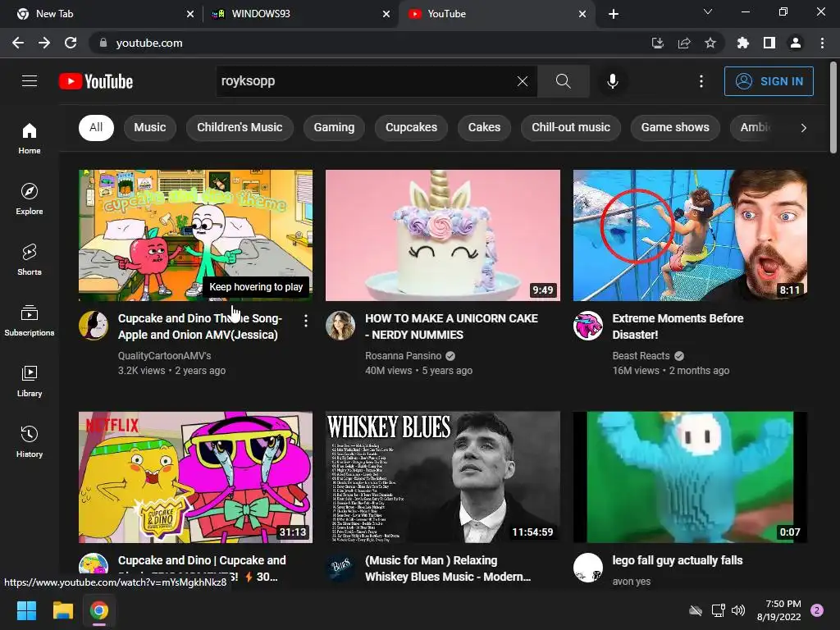Screen dimensions: 840x630
Task: Open HOW TO MAKE A UNICORN CAKE title
Action: 451,326
